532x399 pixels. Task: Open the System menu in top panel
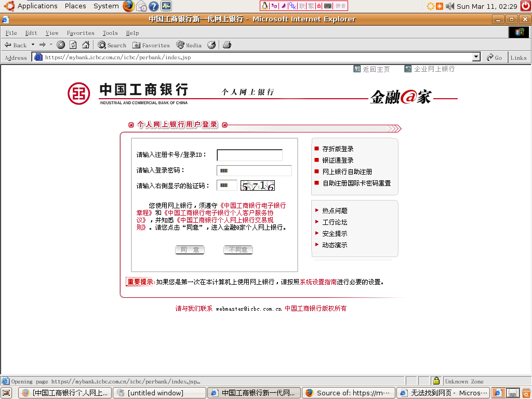[106, 6]
